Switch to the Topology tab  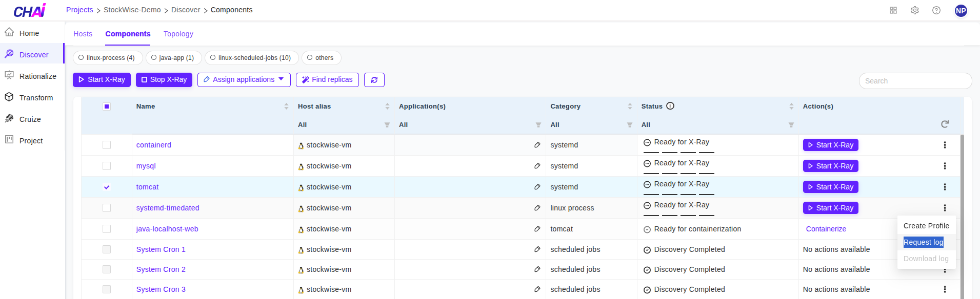178,34
